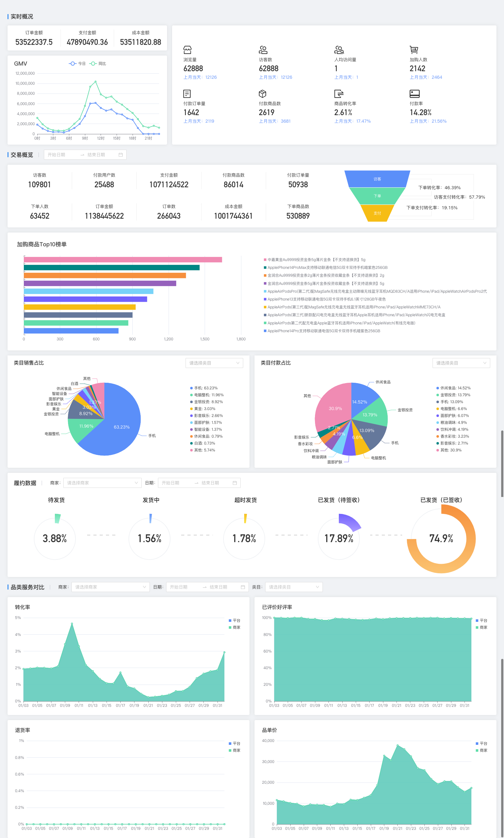
Task: Click 电脑整机: 11.96% legend entry
Action: tap(207, 395)
